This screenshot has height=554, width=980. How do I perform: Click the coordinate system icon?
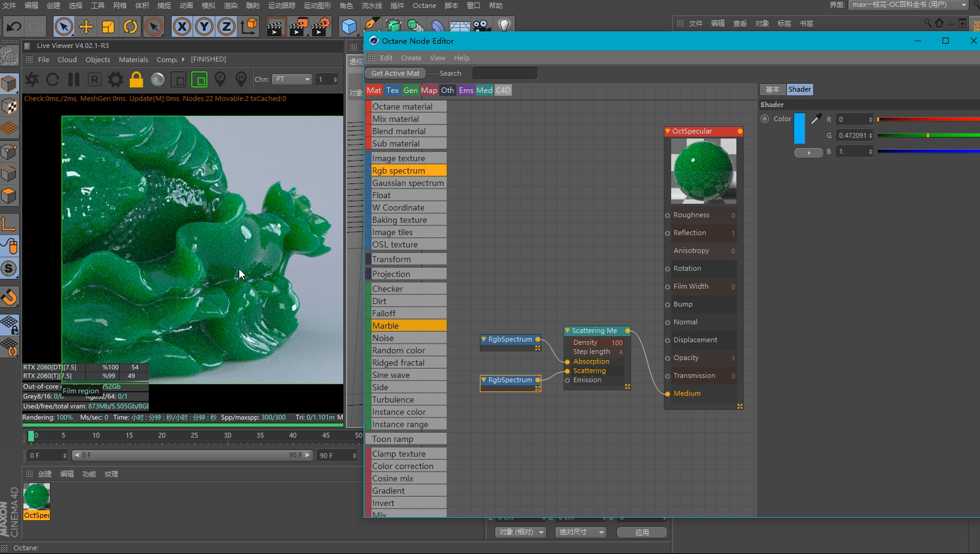pos(249,26)
